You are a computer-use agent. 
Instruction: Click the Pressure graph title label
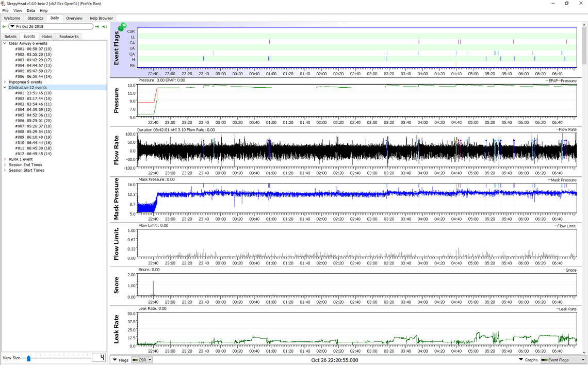click(116, 101)
